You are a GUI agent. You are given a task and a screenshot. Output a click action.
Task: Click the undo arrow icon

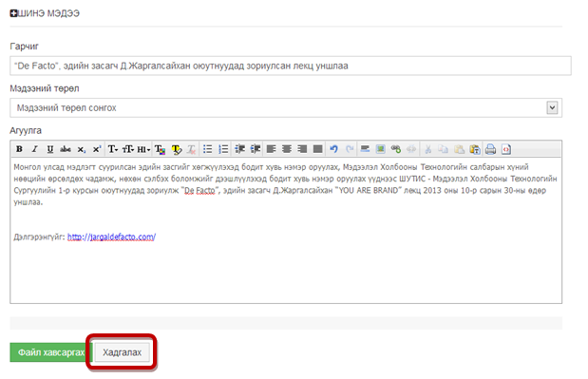point(333,149)
